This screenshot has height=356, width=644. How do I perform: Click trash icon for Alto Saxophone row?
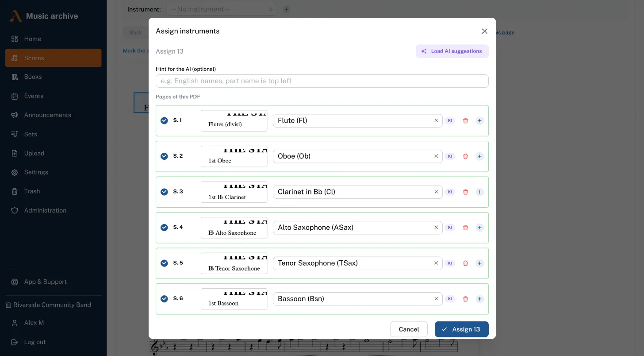pos(465,228)
